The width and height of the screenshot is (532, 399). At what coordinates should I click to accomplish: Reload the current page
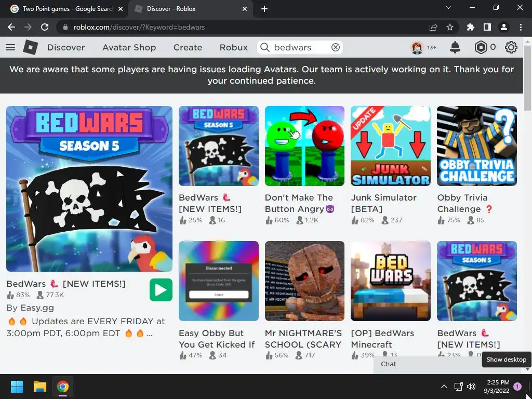coord(45,27)
